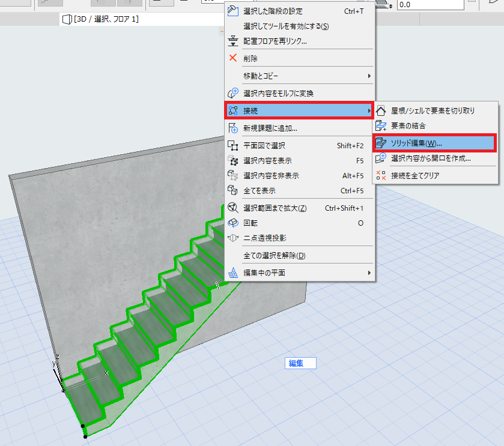The image size is (504, 446).
Task: Open 選択した階段の設定 menu entry
Action: pos(300,11)
